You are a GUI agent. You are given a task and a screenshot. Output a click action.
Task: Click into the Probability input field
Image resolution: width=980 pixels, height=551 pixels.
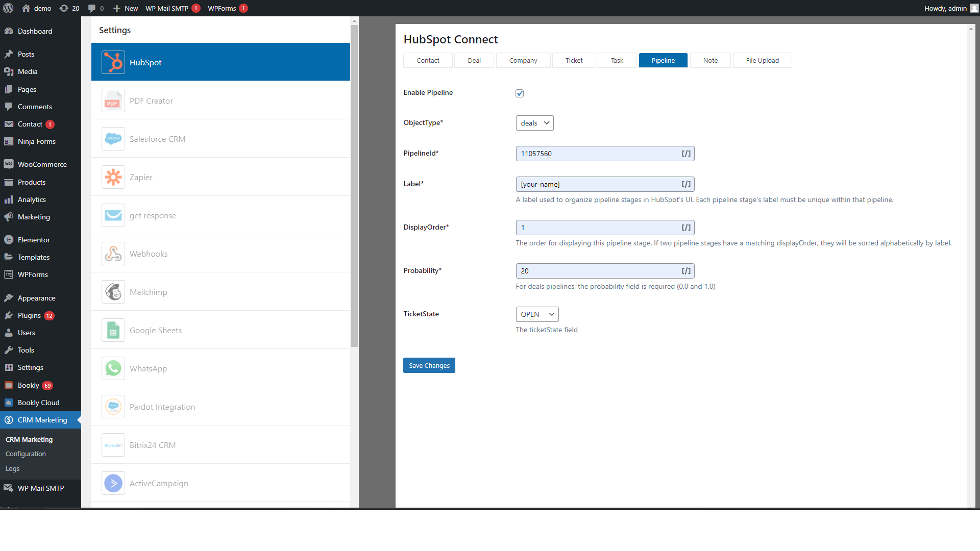pyautogui.click(x=597, y=271)
